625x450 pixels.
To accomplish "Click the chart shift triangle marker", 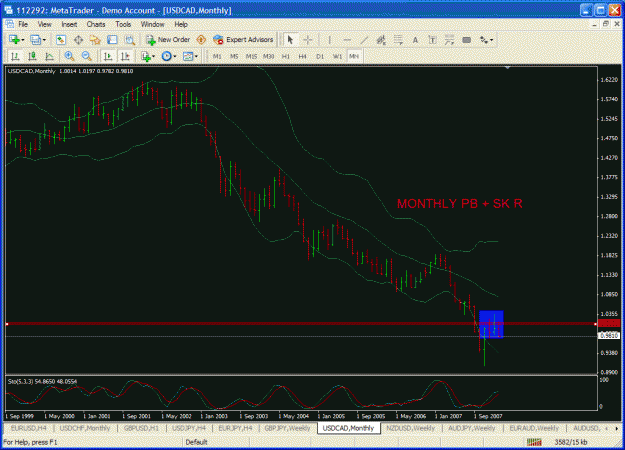I will (507, 68).
